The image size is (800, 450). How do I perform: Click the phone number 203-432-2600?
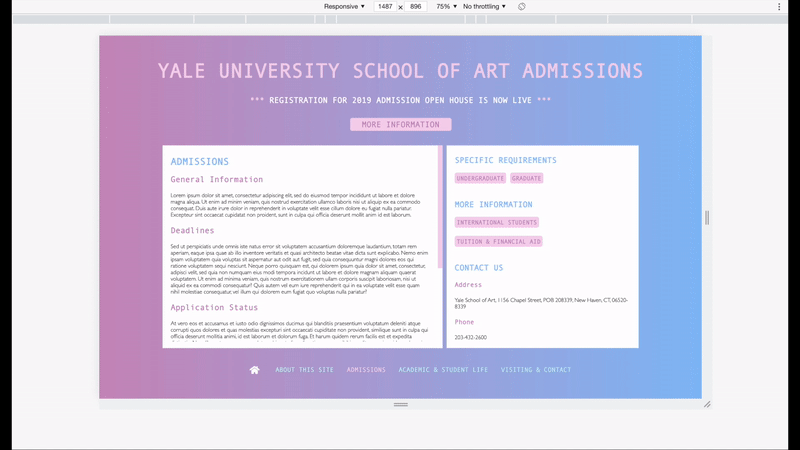pyautogui.click(x=470, y=337)
